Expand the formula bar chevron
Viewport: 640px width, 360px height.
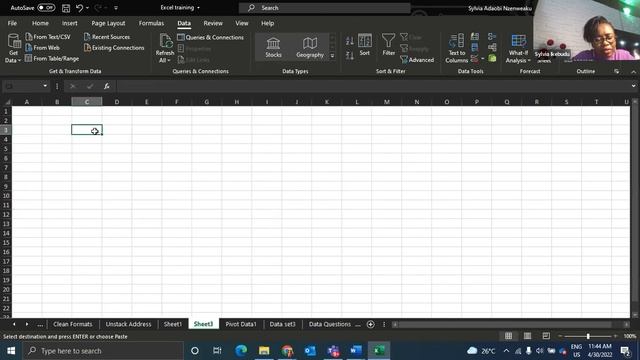click(x=633, y=86)
